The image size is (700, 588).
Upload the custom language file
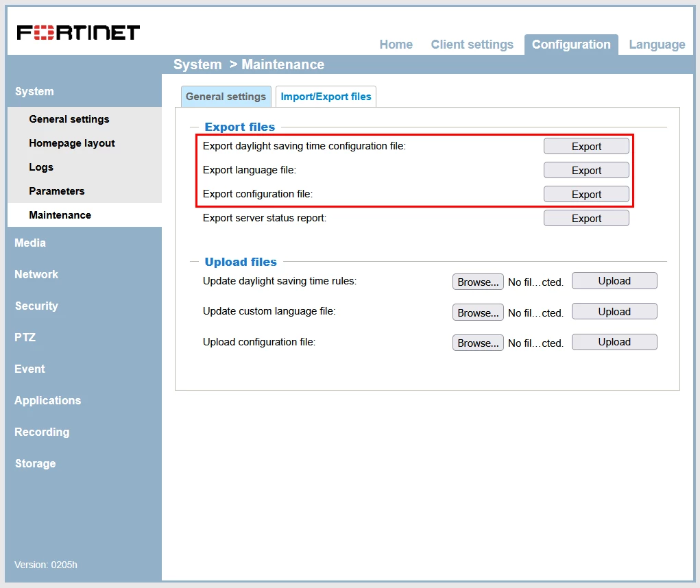tap(614, 312)
